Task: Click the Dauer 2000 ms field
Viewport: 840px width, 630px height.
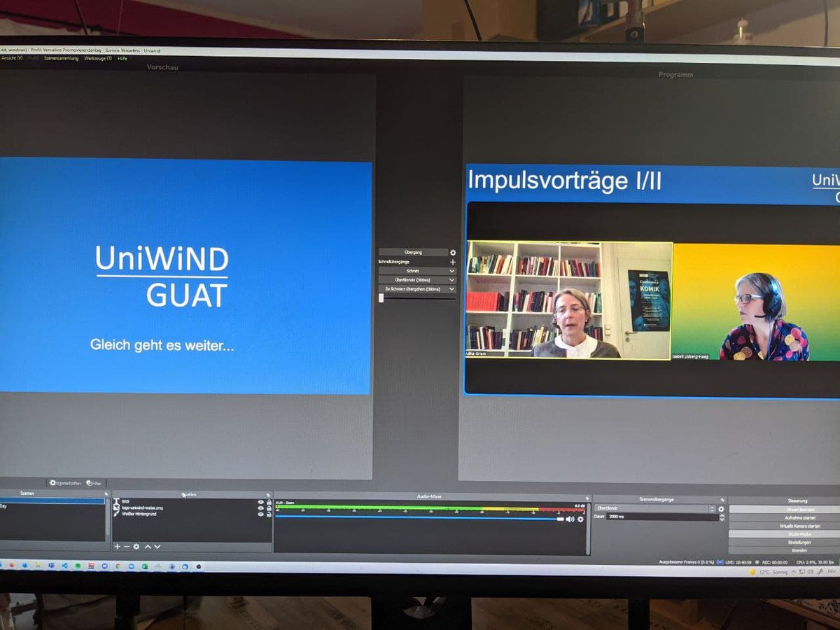Action: coord(663,517)
